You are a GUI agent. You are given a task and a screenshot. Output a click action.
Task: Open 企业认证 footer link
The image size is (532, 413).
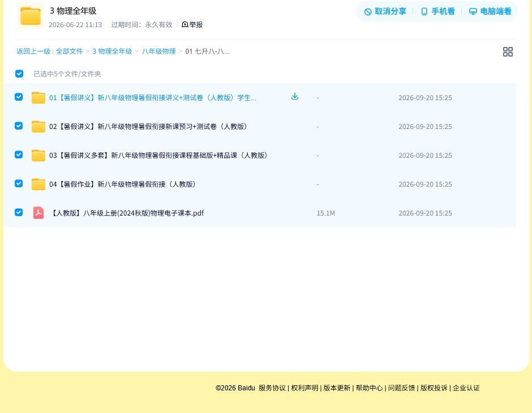point(466,388)
